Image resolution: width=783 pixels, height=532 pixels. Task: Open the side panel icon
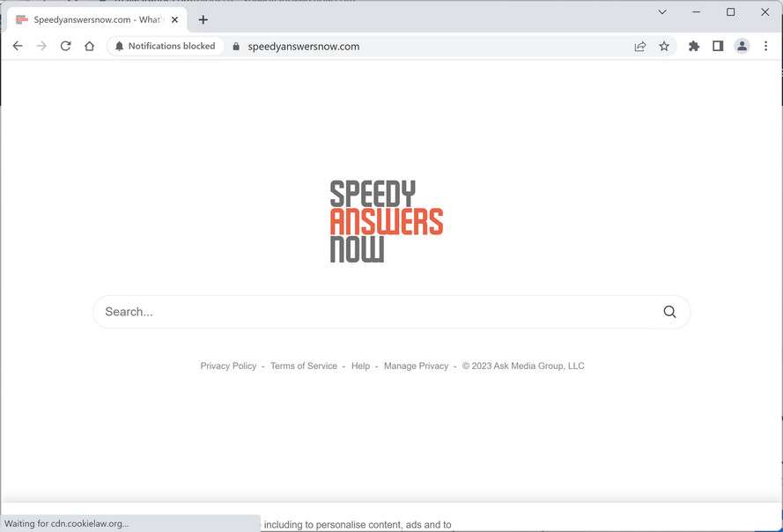[717, 45]
